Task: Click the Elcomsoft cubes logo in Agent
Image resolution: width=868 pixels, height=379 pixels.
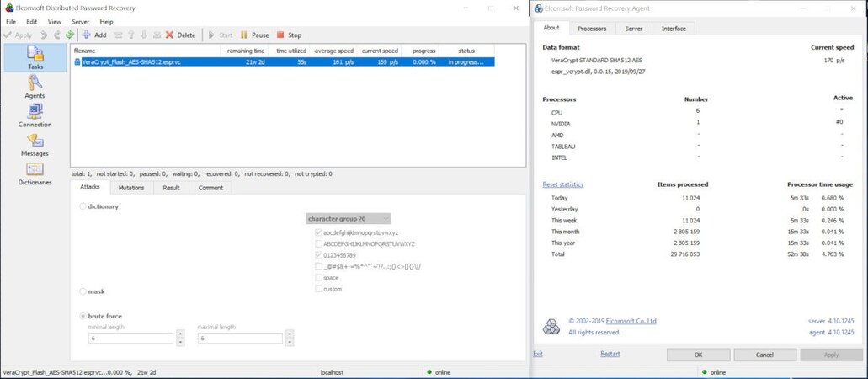Action: tap(551, 327)
